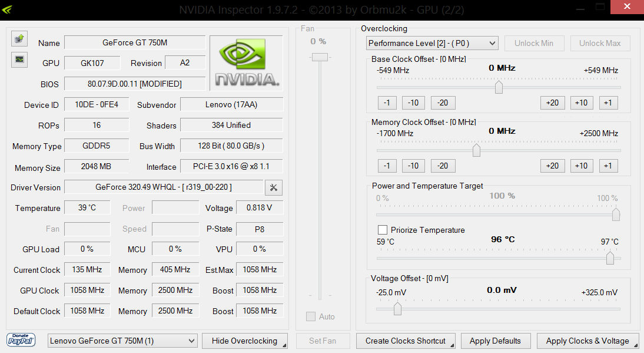
Task: Click the Fan speed slider handle
Action: pyautogui.click(x=320, y=57)
